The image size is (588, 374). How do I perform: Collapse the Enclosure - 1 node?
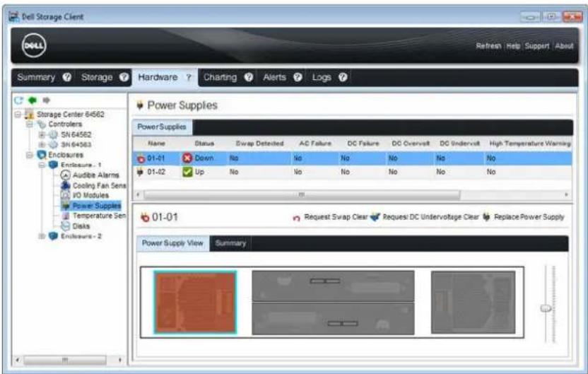pyautogui.click(x=42, y=165)
